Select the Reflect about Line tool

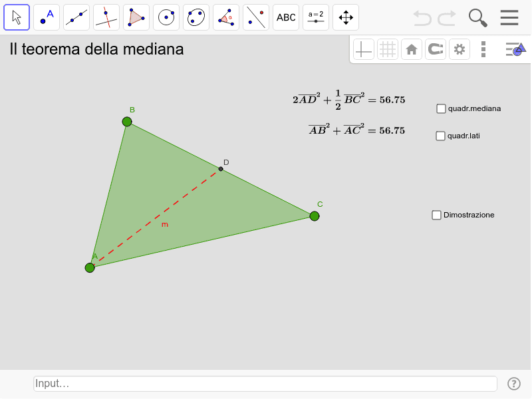256,17
